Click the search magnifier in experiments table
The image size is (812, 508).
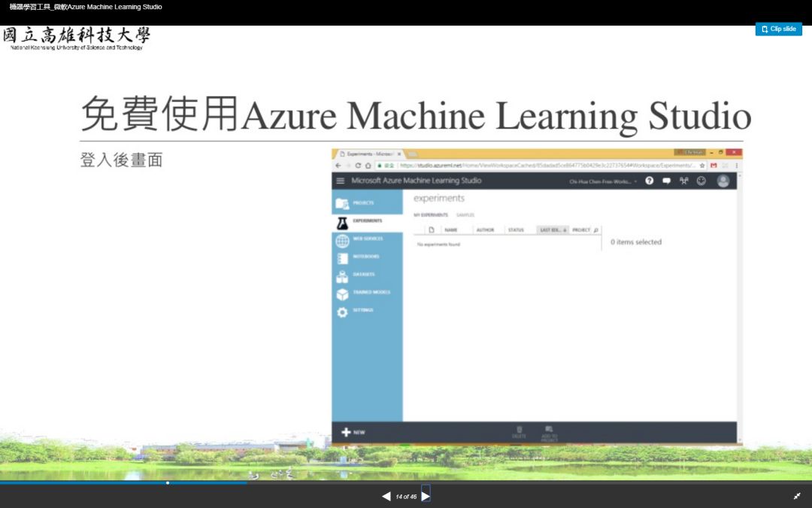(x=596, y=230)
